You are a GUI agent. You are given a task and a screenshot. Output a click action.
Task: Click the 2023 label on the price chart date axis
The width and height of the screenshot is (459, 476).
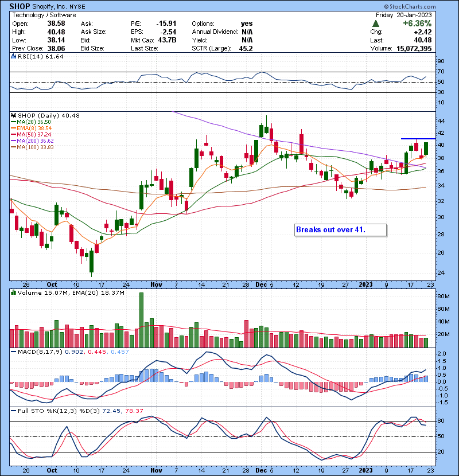(x=365, y=284)
